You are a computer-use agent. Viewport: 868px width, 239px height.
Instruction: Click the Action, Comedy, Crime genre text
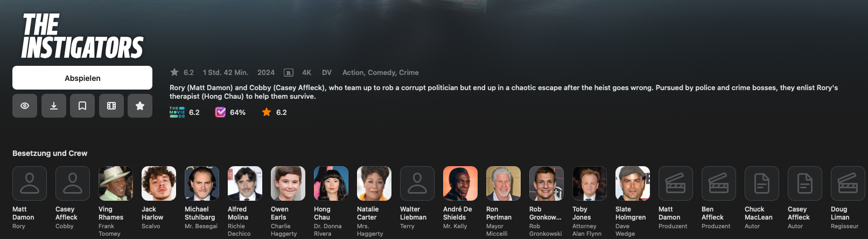tap(381, 72)
